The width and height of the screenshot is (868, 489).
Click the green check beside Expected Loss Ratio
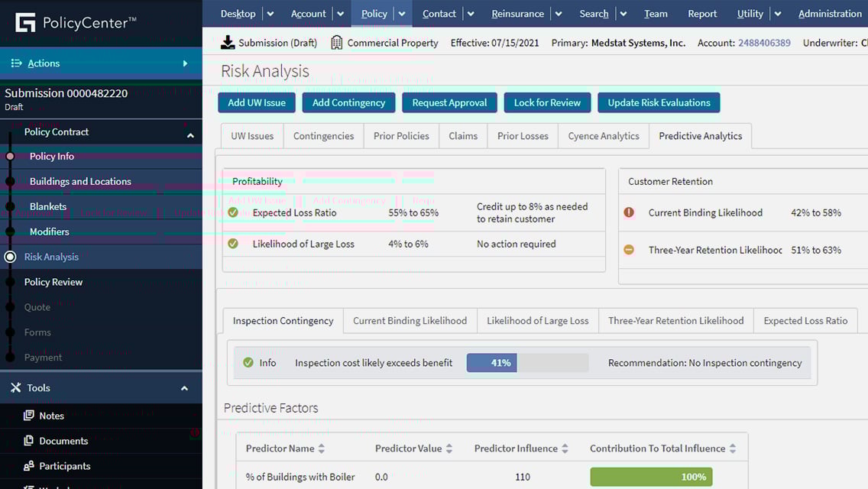[x=233, y=212]
